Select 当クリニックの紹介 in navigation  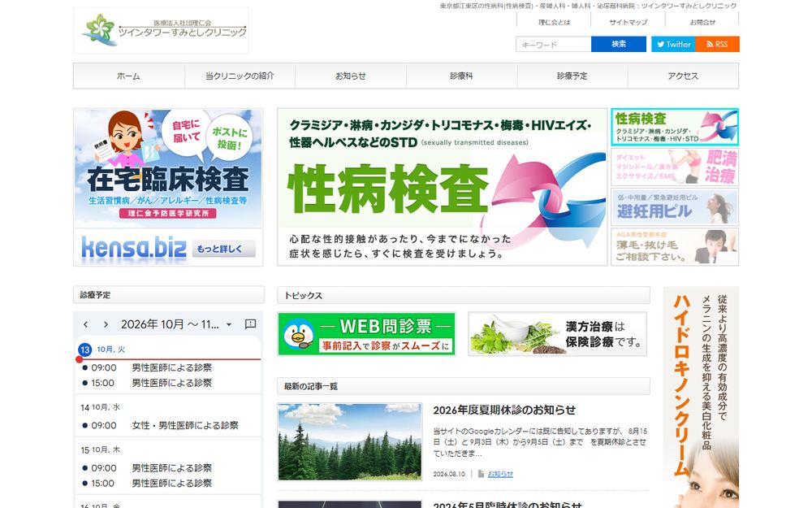click(240, 76)
